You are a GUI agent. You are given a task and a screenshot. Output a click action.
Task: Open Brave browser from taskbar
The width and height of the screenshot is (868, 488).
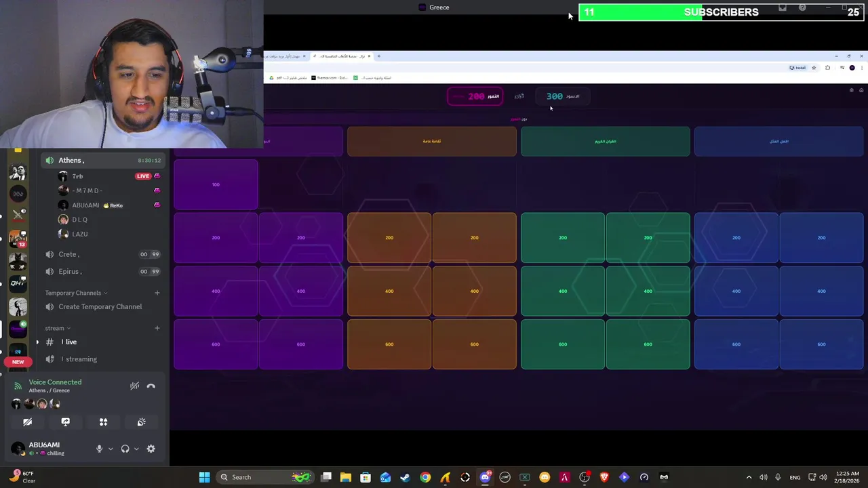[x=604, y=477]
